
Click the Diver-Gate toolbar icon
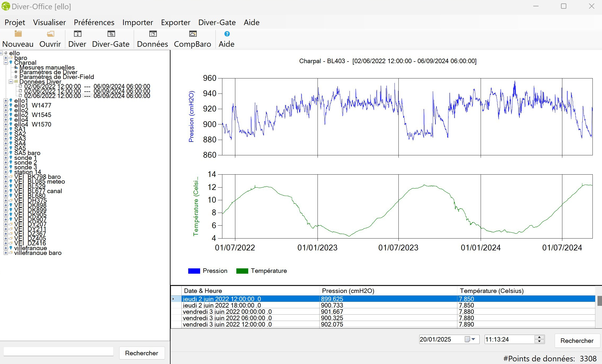coord(111,34)
